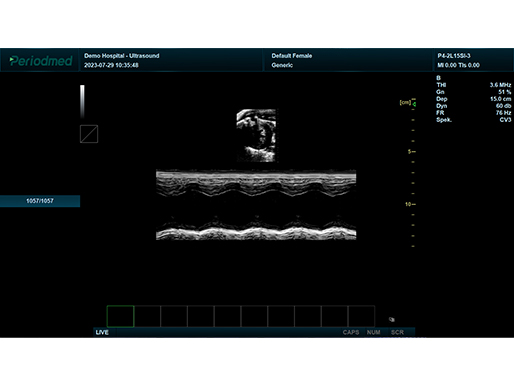Click the 1057/1057 frame counter
Viewport: 514px width, 386px height.
point(40,201)
